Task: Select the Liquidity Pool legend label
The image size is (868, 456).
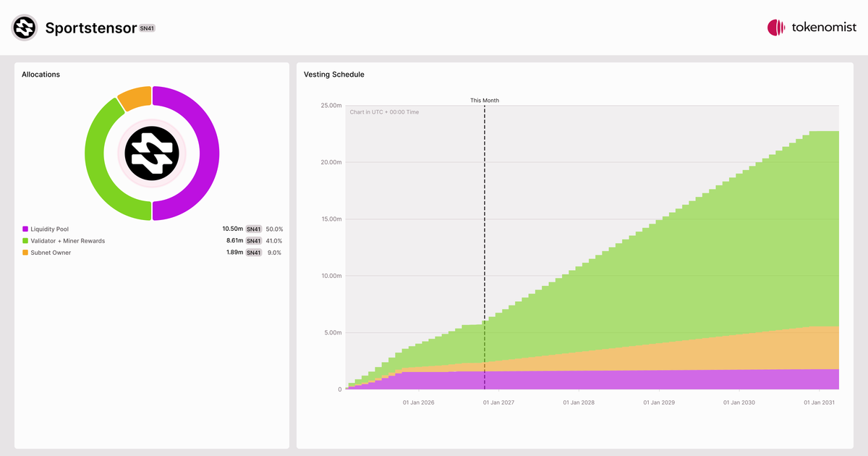Action: [50, 229]
